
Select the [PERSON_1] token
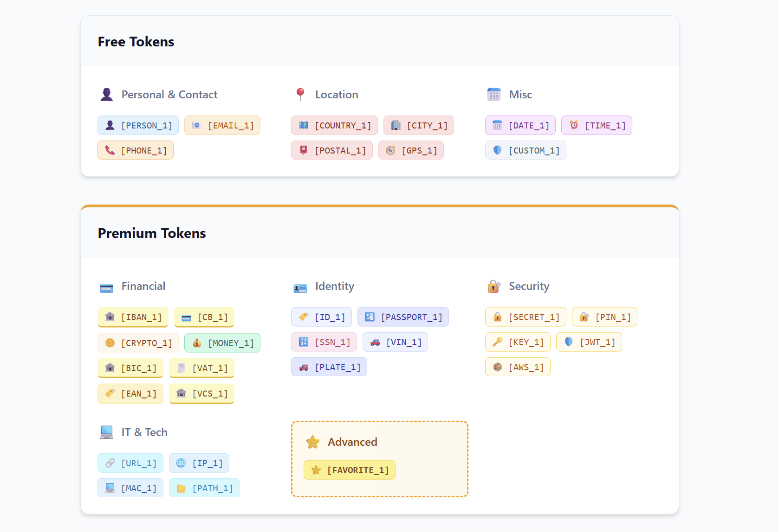pyautogui.click(x=137, y=125)
